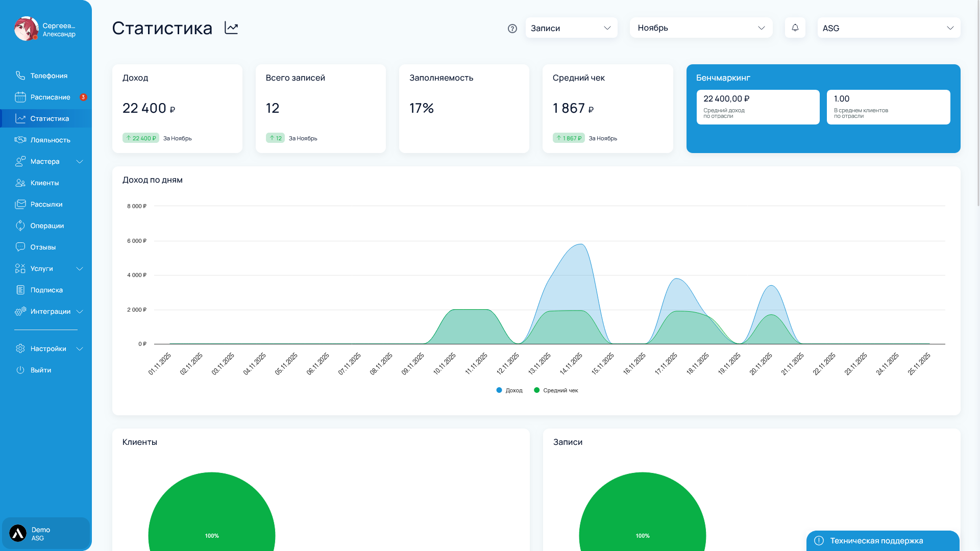
Task: Click the Рассылки envelope icon
Action: (x=20, y=204)
